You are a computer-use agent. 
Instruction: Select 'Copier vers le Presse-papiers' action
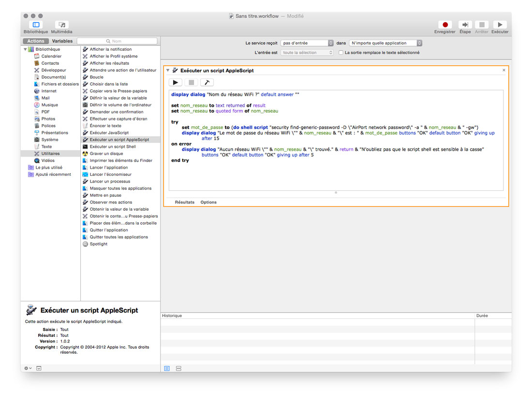tap(118, 91)
